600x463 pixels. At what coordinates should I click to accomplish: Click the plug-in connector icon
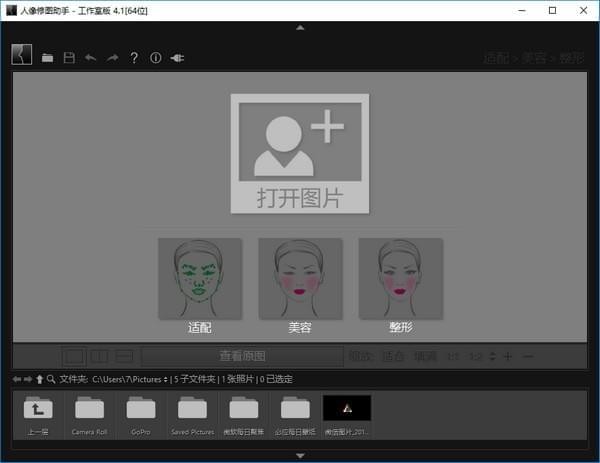point(178,58)
